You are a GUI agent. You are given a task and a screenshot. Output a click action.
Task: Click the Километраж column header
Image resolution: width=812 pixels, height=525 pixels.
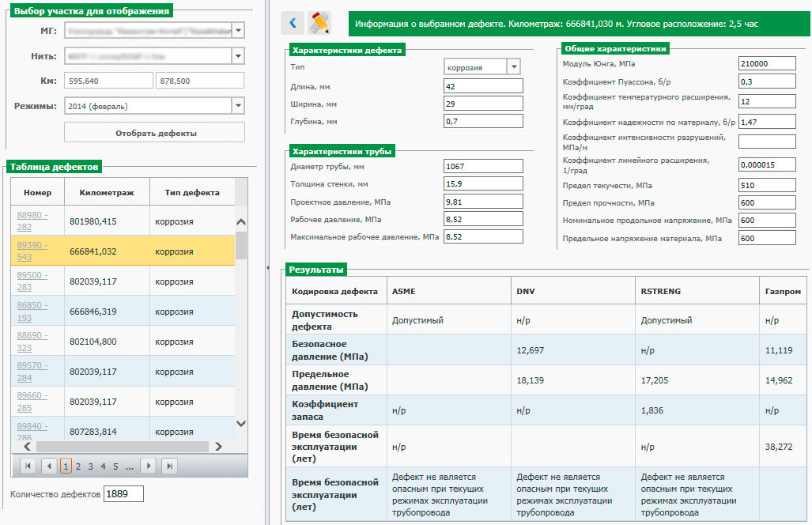(x=107, y=192)
